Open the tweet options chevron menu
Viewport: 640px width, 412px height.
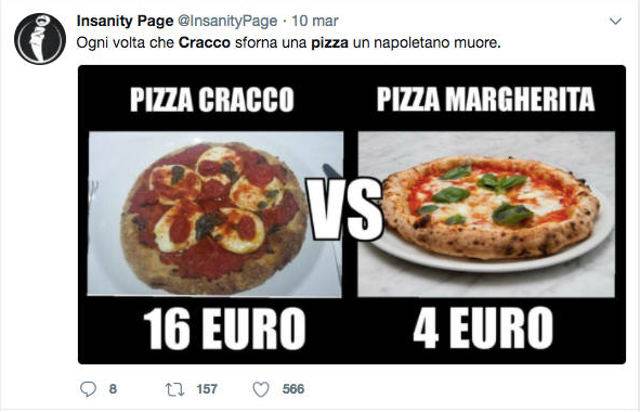pos(615,21)
